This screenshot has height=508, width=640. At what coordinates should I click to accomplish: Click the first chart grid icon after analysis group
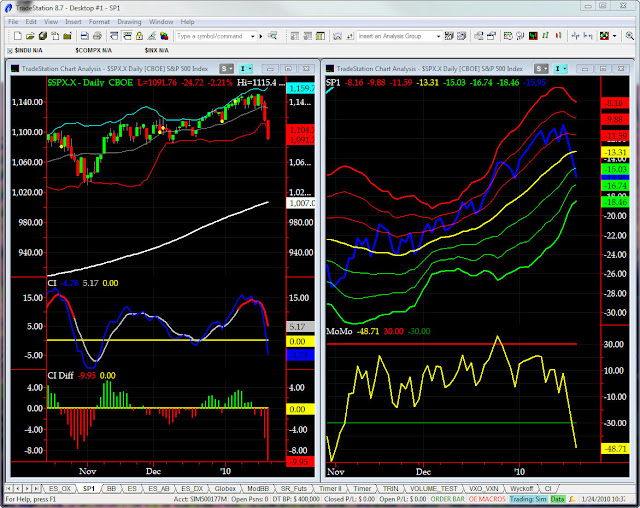click(x=449, y=36)
